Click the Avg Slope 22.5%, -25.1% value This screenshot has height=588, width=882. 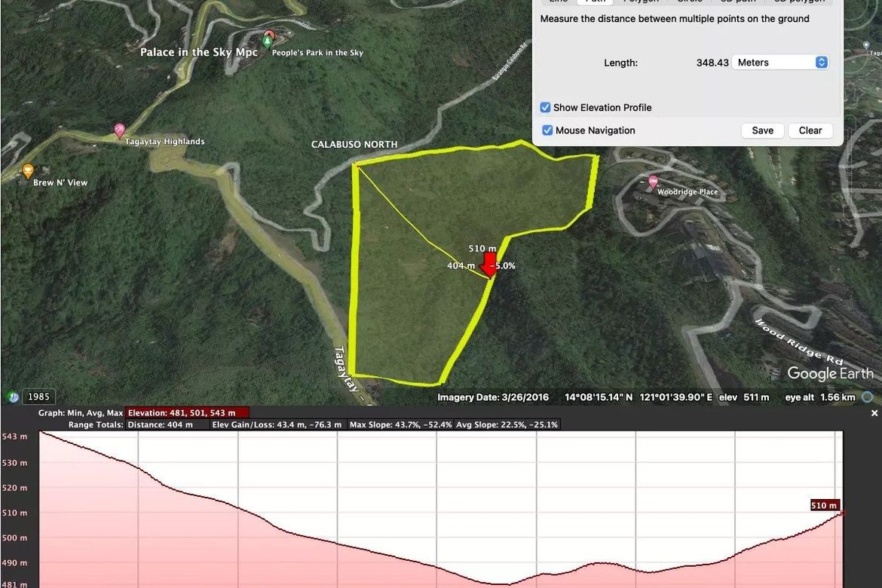507,425
